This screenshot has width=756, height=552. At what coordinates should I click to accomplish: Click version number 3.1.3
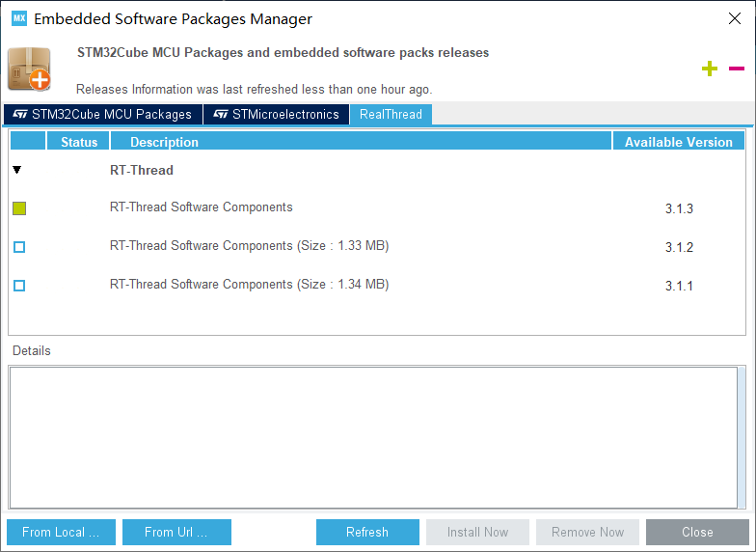pos(679,208)
